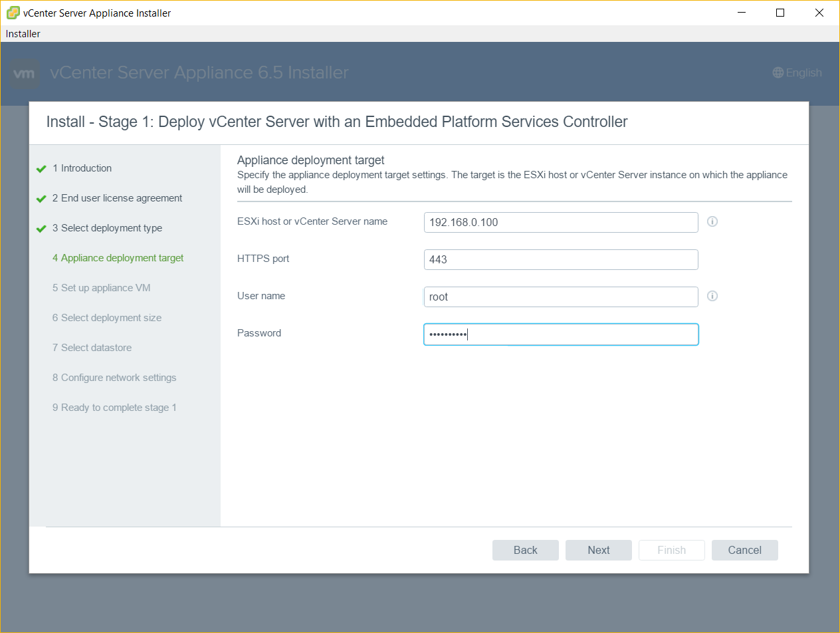
Task: Open the English language selector
Action: coord(797,73)
